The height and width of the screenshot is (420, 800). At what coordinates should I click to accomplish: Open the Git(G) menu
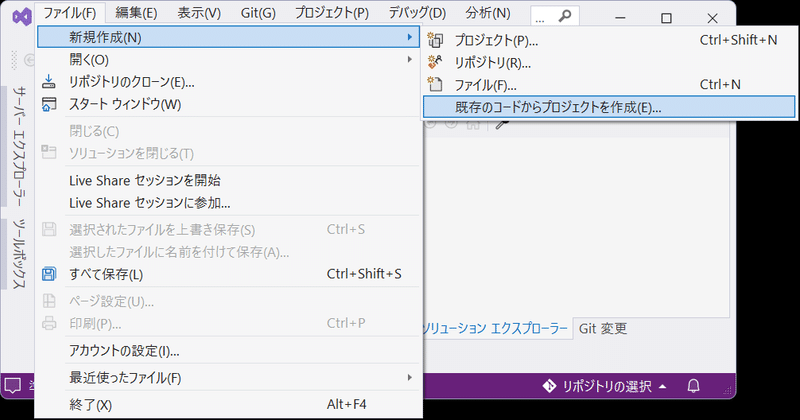pyautogui.click(x=258, y=13)
